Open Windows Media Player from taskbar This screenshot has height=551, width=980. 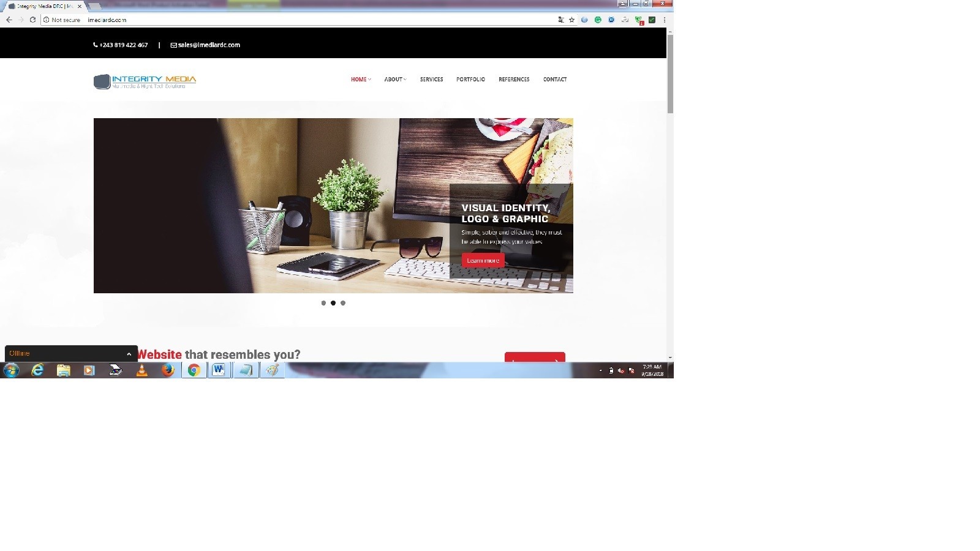tap(89, 370)
